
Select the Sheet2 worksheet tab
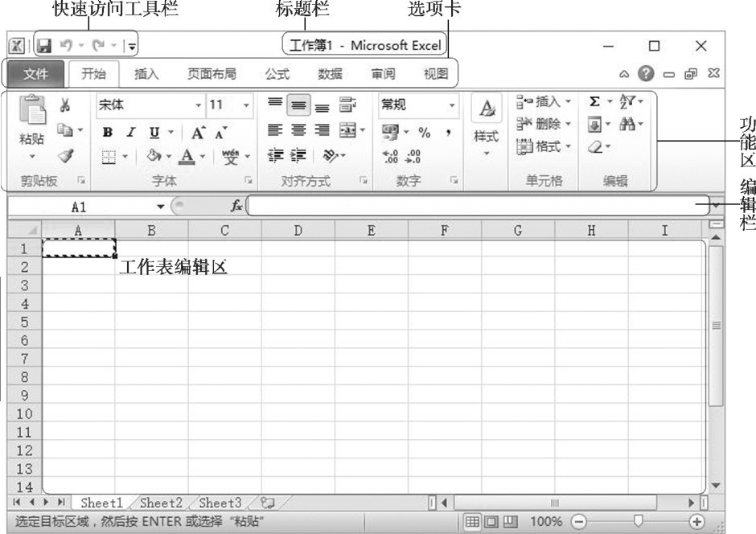pyautogui.click(x=161, y=503)
